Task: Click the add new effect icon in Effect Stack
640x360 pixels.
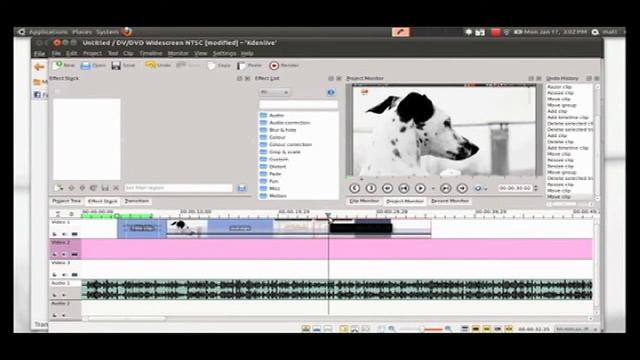Action: pyautogui.click(x=59, y=188)
